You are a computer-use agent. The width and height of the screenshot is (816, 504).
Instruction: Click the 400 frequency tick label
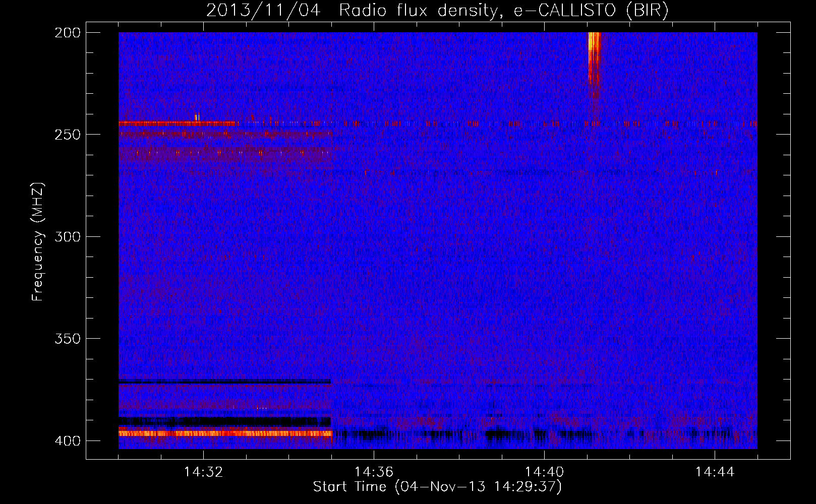coord(67,441)
